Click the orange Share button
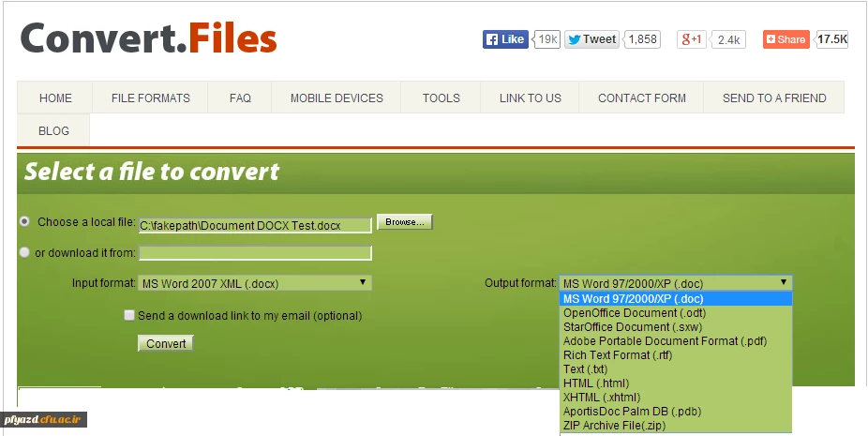Screen dimensions: 868x436 coord(786,39)
